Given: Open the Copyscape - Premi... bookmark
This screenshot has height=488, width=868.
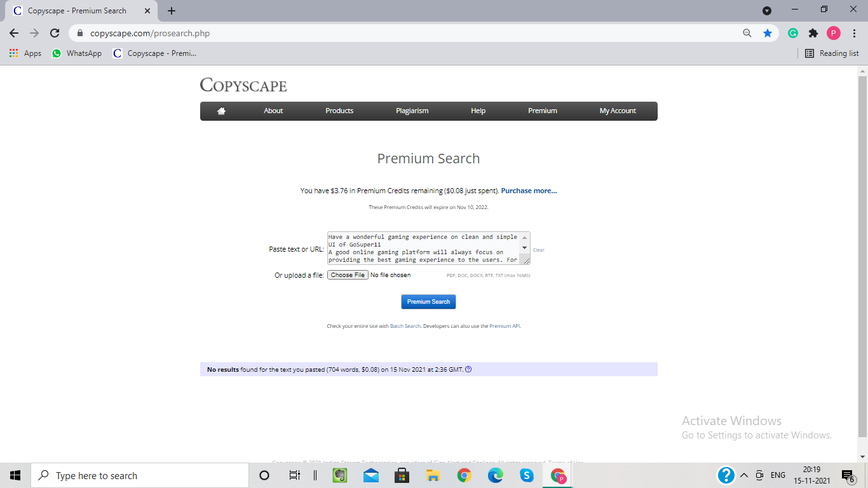Looking at the screenshot, I should (154, 53).
